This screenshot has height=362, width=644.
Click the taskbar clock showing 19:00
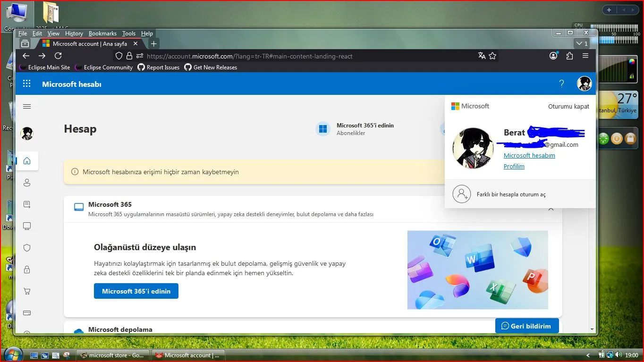(632, 355)
